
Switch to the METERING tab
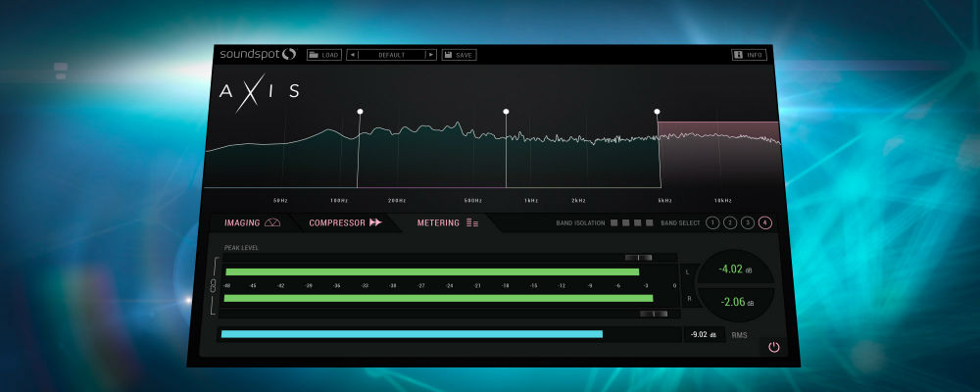(448, 222)
